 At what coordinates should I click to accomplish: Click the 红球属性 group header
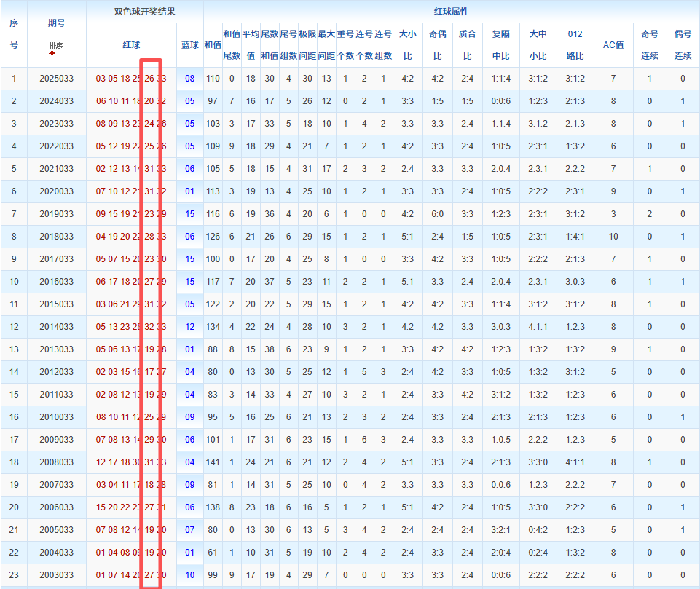pyautogui.click(x=451, y=12)
